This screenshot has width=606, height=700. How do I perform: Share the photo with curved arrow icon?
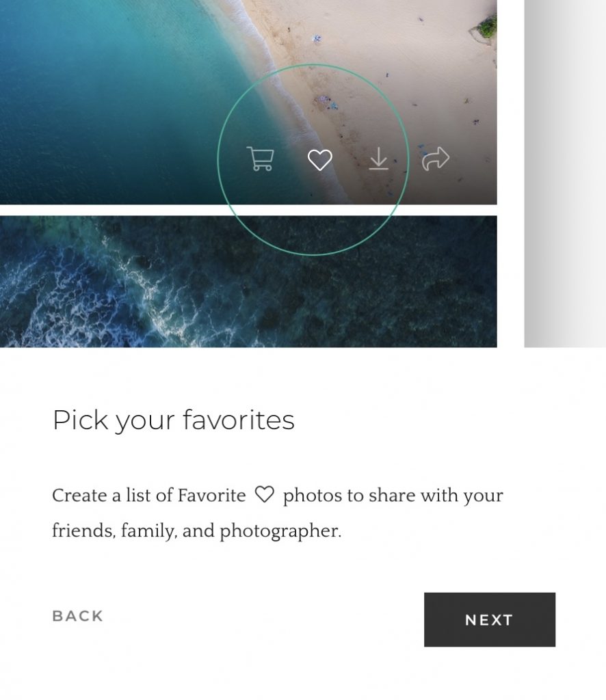436,159
